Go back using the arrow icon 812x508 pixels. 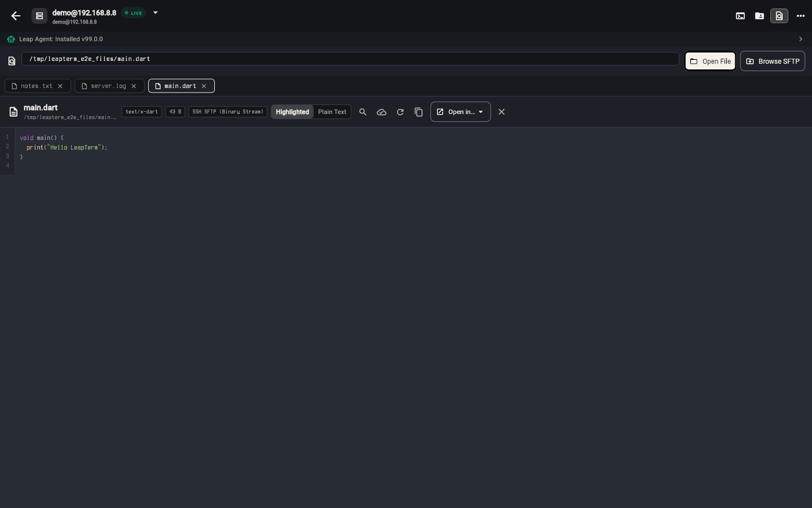[x=16, y=16]
